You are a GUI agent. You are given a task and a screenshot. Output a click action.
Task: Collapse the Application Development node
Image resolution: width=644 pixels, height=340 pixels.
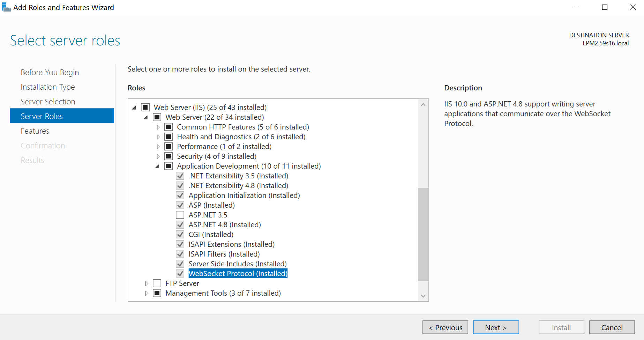coord(157,166)
